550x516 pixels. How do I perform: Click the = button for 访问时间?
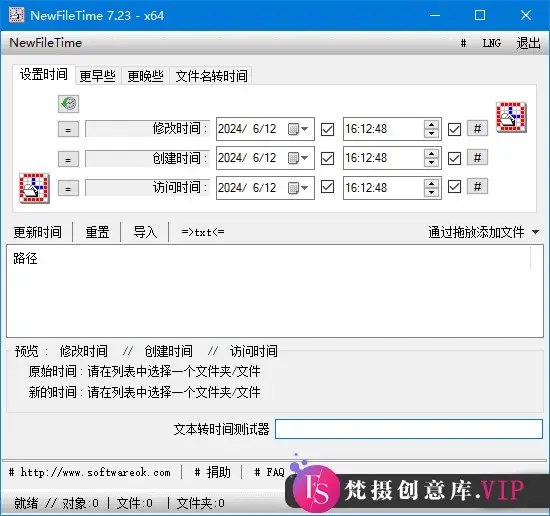coord(68,188)
